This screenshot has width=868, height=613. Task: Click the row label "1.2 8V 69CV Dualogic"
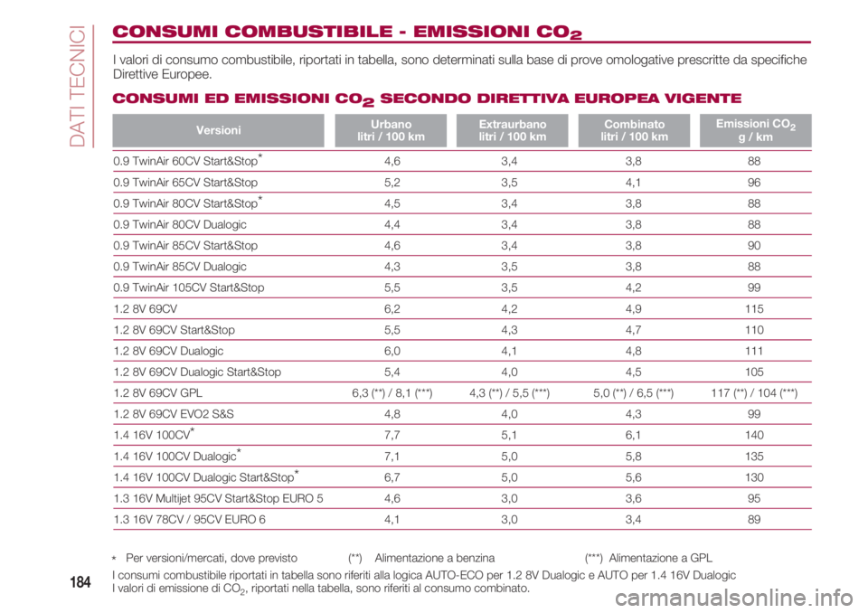pos(168,351)
